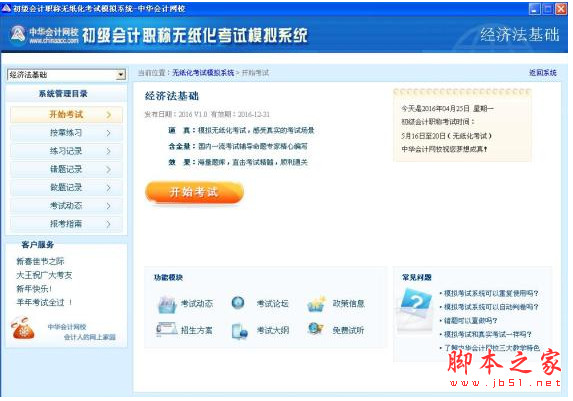Expand the 报考指南 row arrow
The height and width of the screenshot is (401, 573).
pos(109,224)
